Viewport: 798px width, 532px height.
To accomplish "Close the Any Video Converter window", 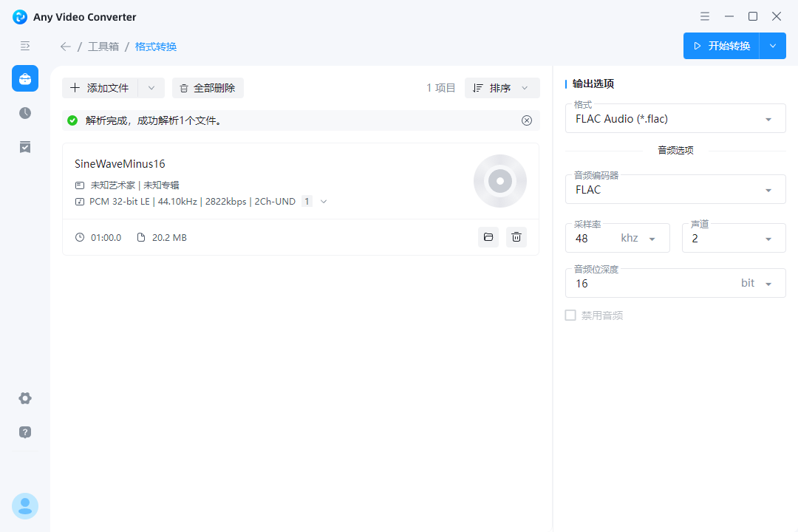I will tap(777, 16).
